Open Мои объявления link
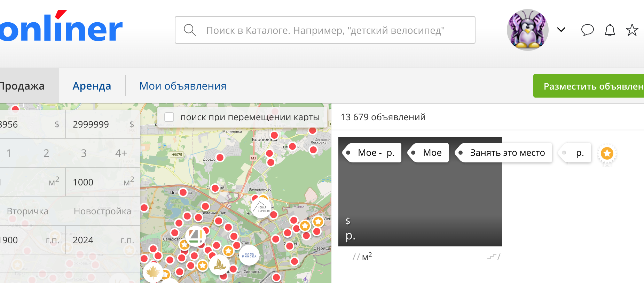This screenshot has height=283, width=644. click(x=183, y=86)
